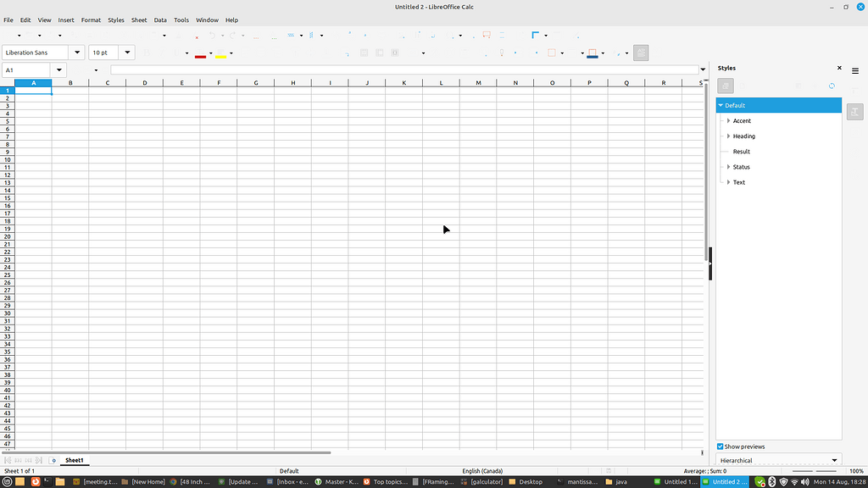This screenshot has height=488, width=868.
Task: Open the folder file manager icon in taskbar
Action: coord(60,481)
